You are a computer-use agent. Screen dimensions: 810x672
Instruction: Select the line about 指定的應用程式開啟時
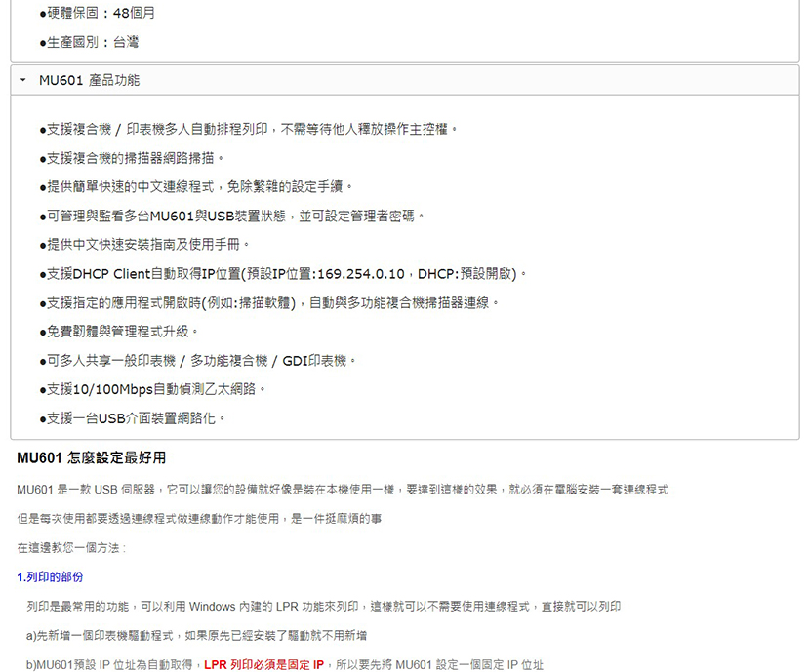coord(269,302)
